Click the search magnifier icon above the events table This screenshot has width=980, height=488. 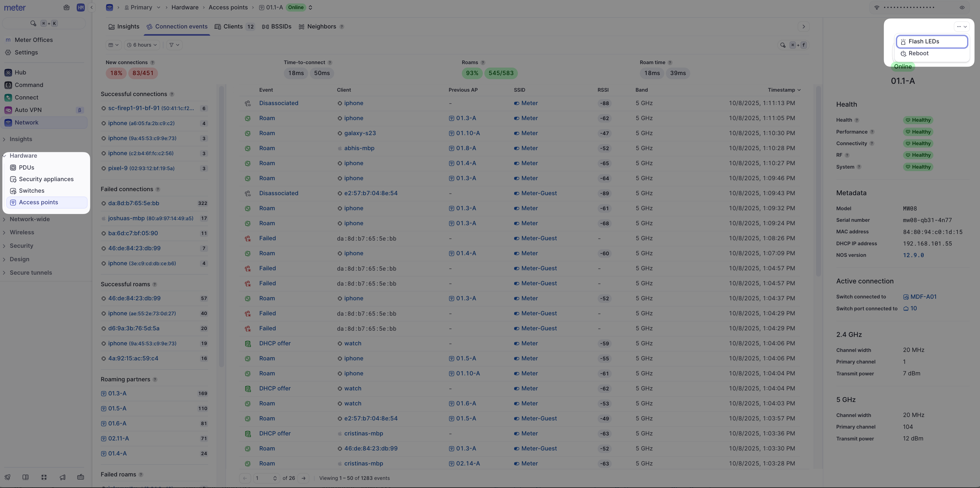pos(783,45)
